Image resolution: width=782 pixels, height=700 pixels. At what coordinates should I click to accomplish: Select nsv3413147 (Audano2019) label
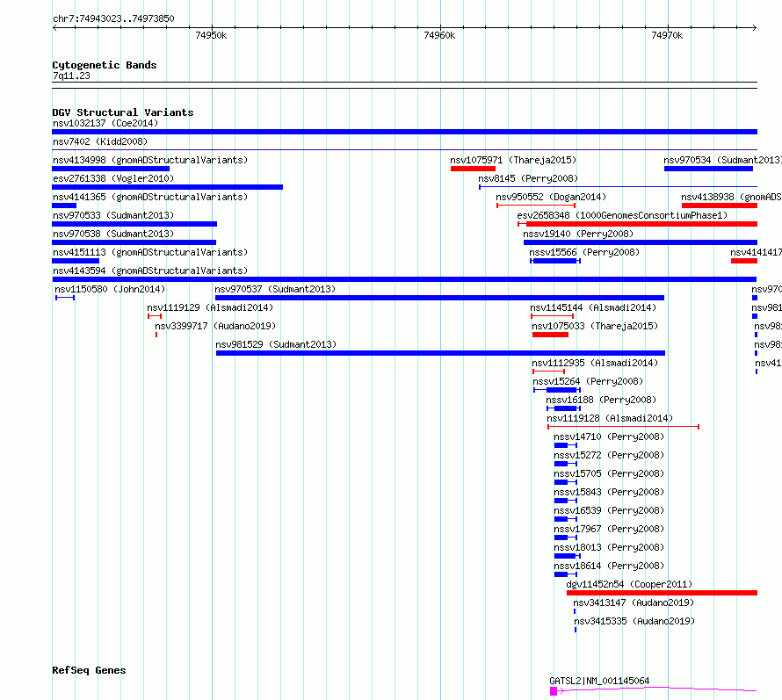coord(634,603)
